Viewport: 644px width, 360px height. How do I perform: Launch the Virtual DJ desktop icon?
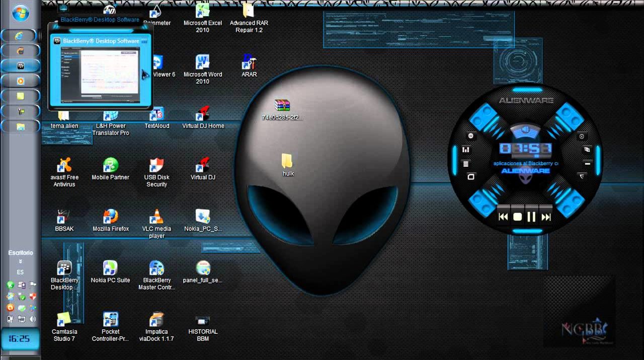[x=203, y=166]
